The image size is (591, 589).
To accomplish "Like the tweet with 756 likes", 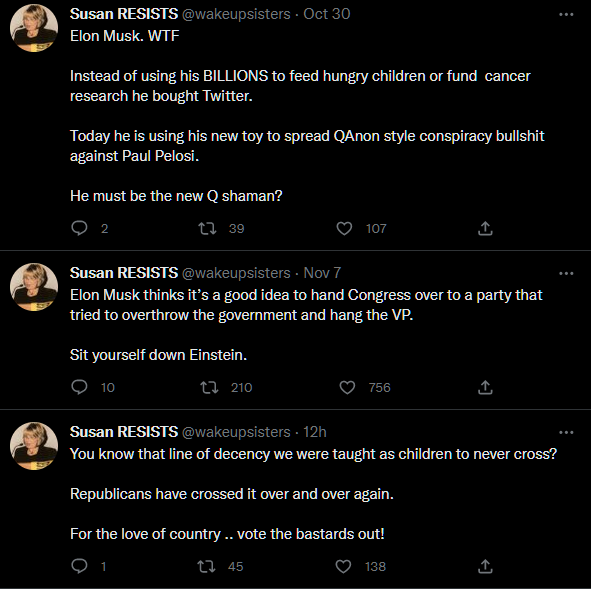I will (347, 387).
